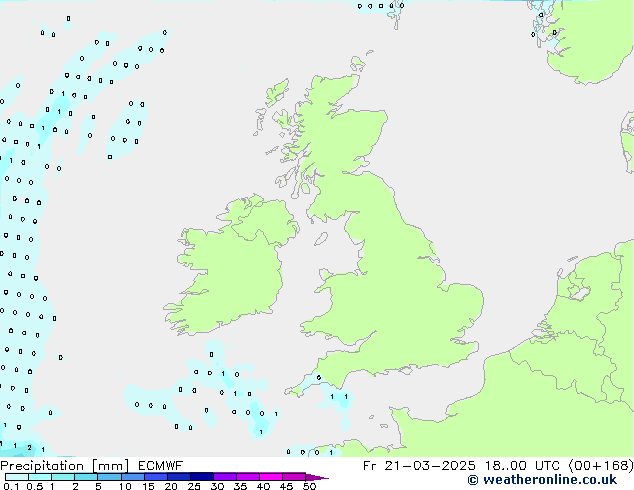Viewport: 634px width, 490px height.
Task: Click the 'ECMWF' model label
Action: pyautogui.click(x=161, y=466)
